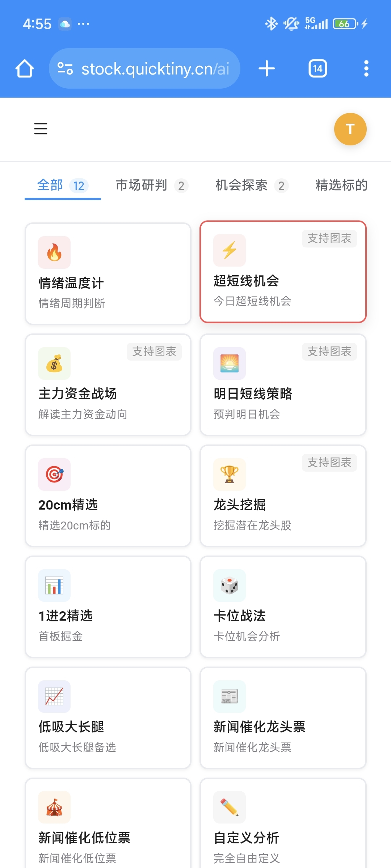Tap the site settings icon in address bar
Viewport: 391px width, 868px height.
point(65,68)
